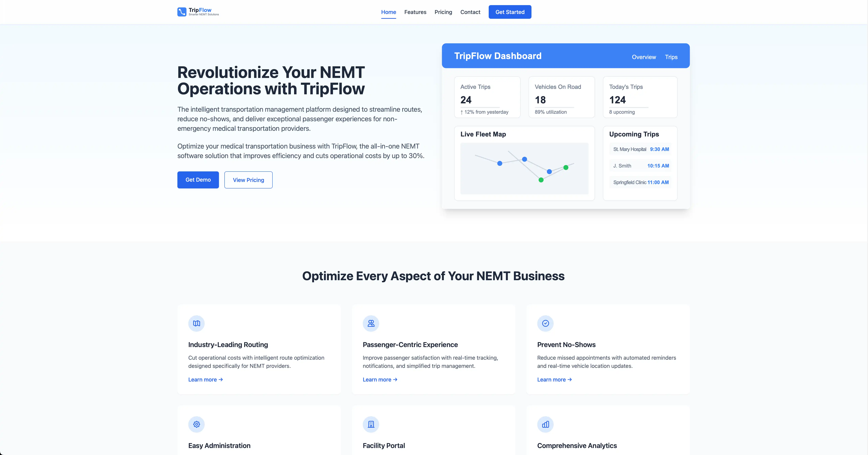The height and width of the screenshot is (455, 868).
Task: Click the building icon above Facility Portal
Action: coord(371,424)
